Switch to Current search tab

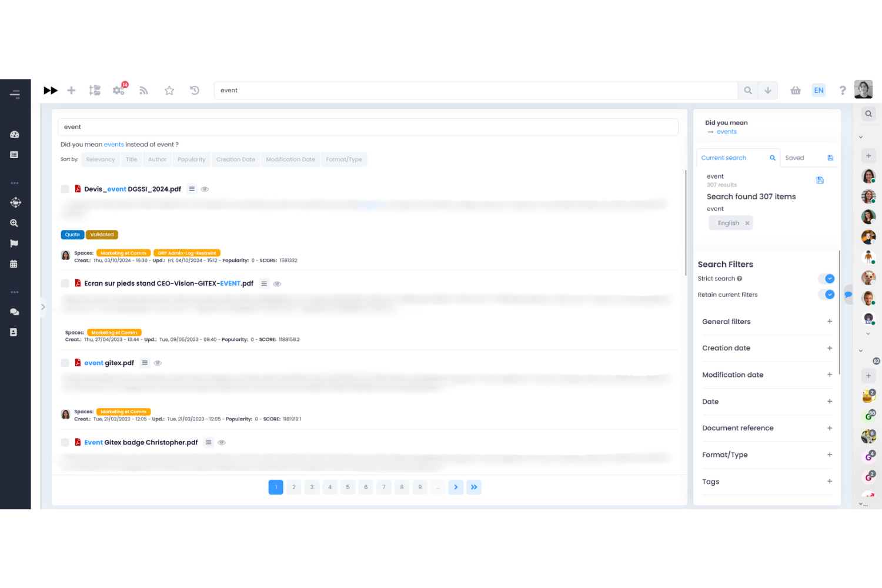(738, 158)
